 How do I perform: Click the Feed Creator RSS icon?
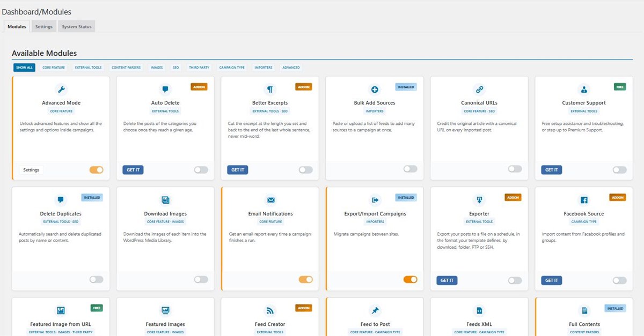pyautogui.click(x=270, y=310)
